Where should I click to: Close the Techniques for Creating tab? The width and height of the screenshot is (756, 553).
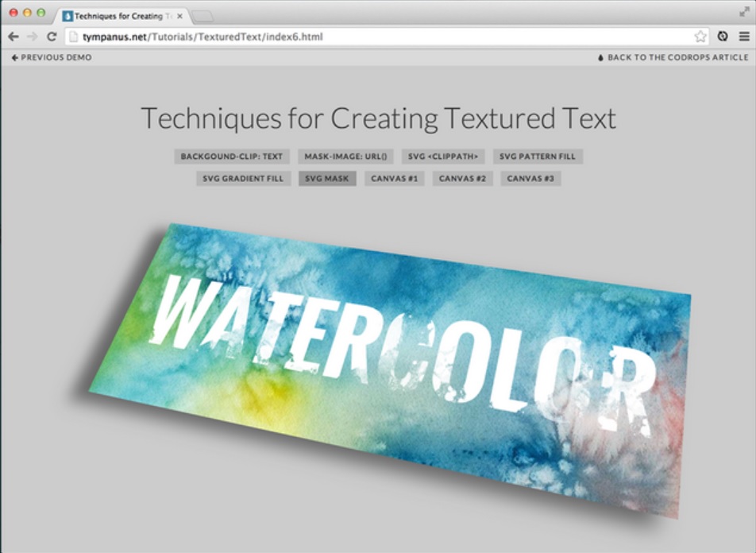pyautogui.click(x=179, y=16)
